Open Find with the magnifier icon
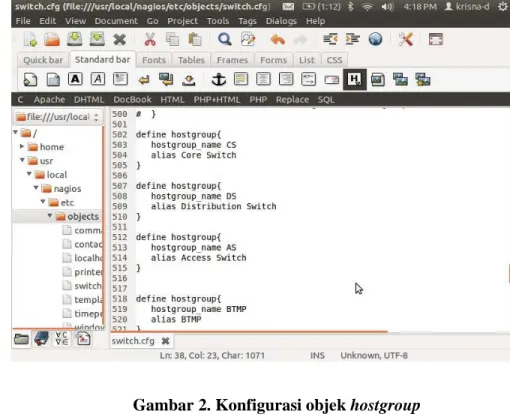 [x=225, y=39]
